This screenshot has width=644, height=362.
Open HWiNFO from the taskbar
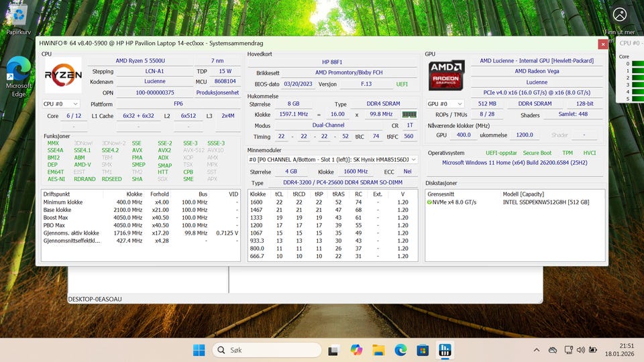(444, 350)
